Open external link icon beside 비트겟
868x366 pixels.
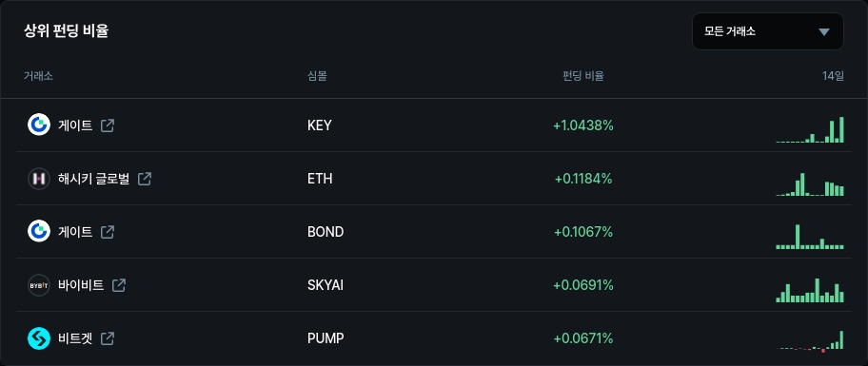108,338
